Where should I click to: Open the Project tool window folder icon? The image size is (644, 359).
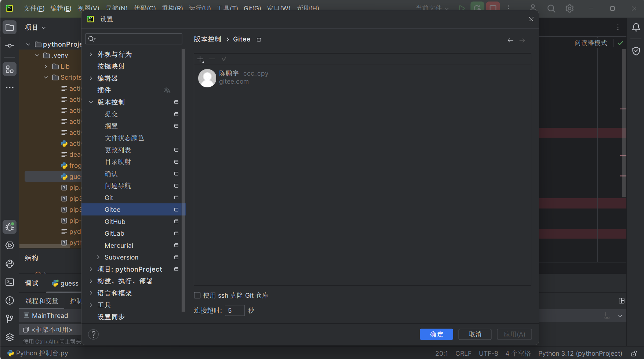click(x=10, y=28)
